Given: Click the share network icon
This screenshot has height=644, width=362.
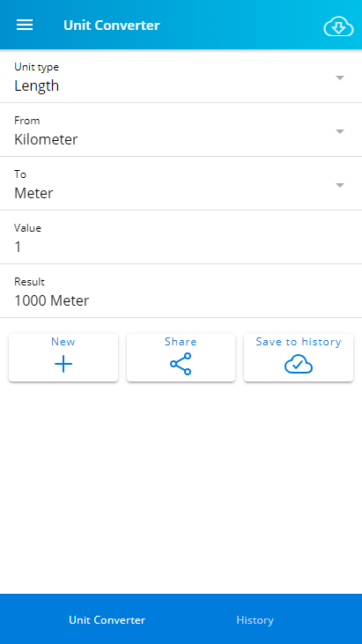Looking at the screenshot, I should 181,364.
